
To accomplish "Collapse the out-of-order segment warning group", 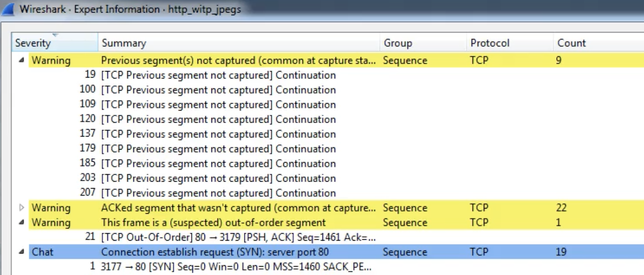I will pos(22,223).
